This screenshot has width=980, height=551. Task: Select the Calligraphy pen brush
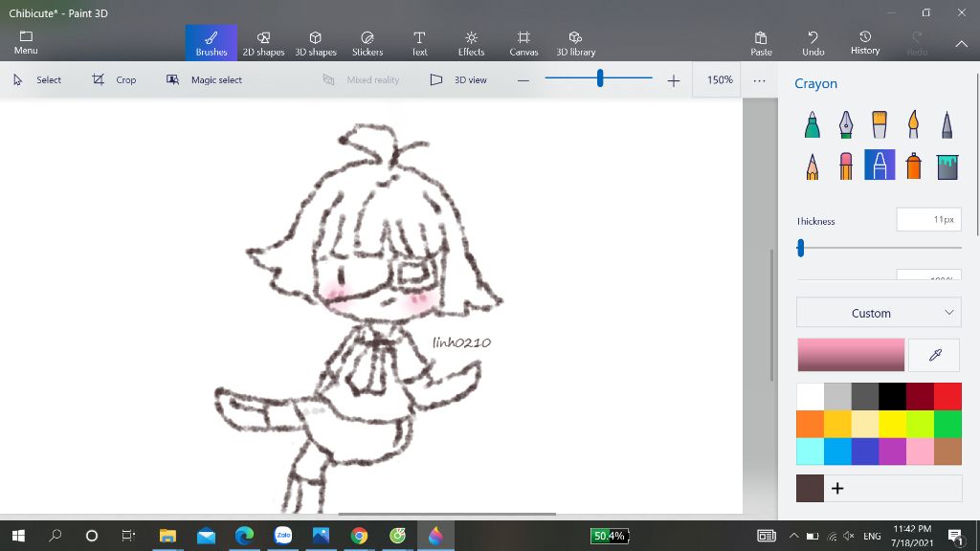tap(846, 124)
